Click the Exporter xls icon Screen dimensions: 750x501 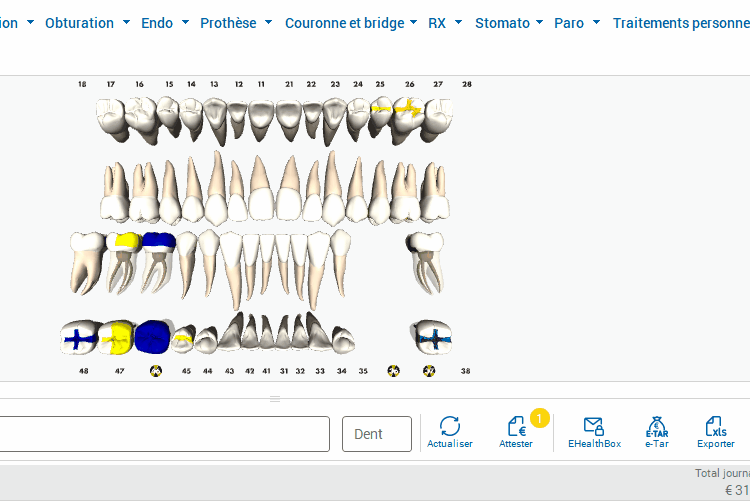coord(716,426)
